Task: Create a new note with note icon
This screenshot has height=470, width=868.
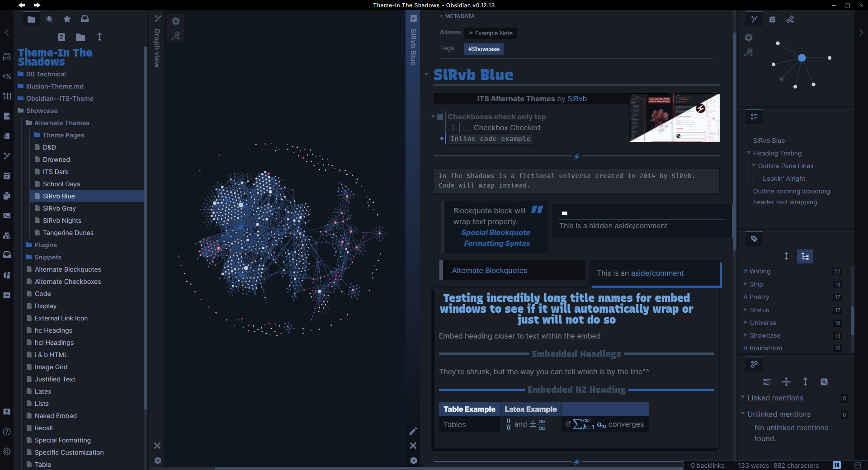Action: click(x=61, y=37)
